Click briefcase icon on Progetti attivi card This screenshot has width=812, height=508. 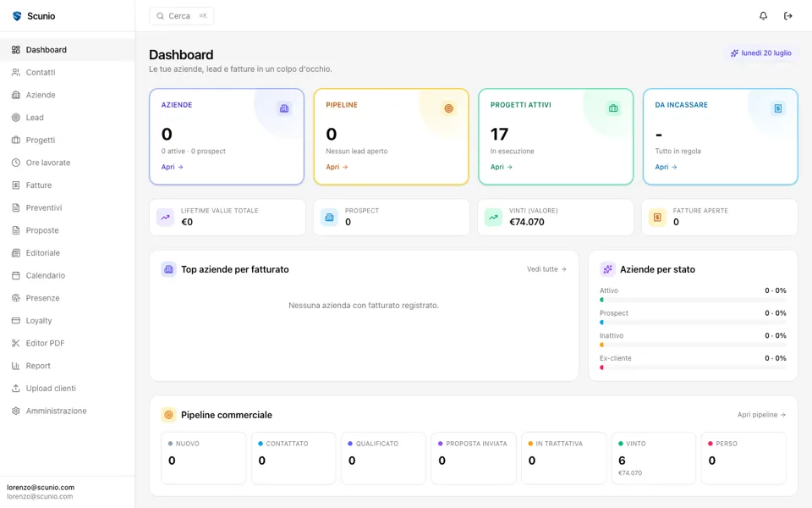pyautogui.click(x=613, y=108)
